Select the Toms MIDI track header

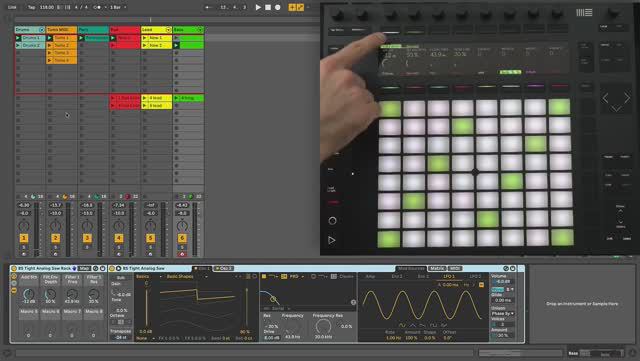point(61,30)
